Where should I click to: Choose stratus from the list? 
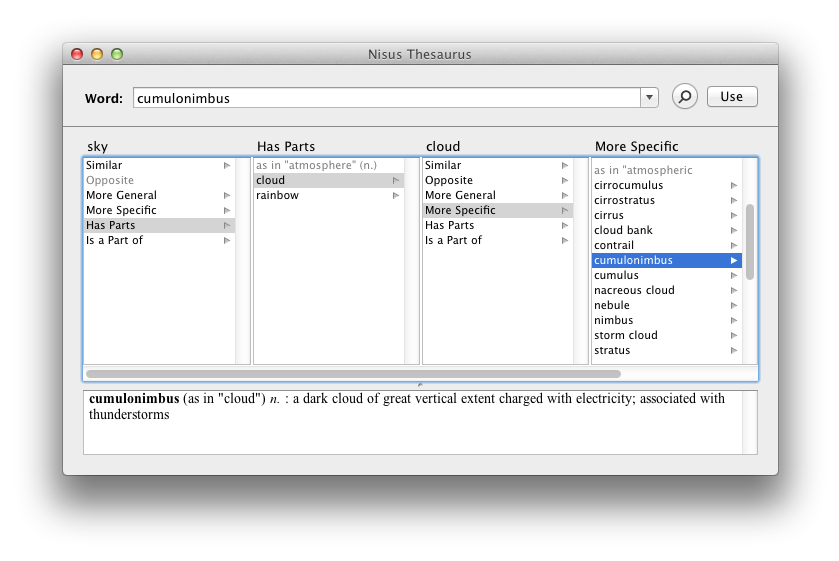[666, 350]
